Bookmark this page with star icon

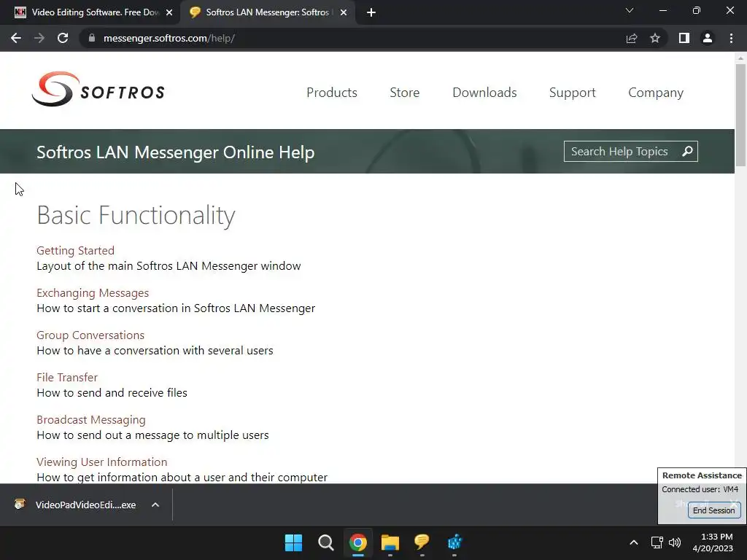click(x=655, y=38)
